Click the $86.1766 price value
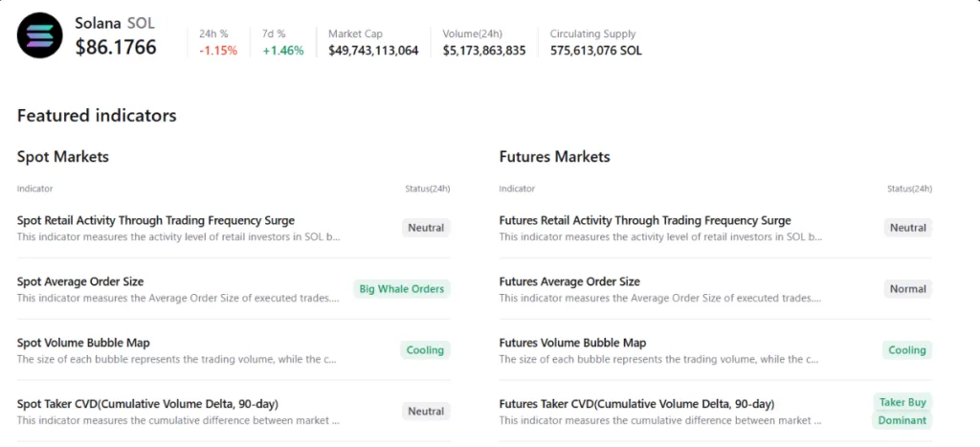This screenshot has width=980, height=447. [x=116, y=47]
